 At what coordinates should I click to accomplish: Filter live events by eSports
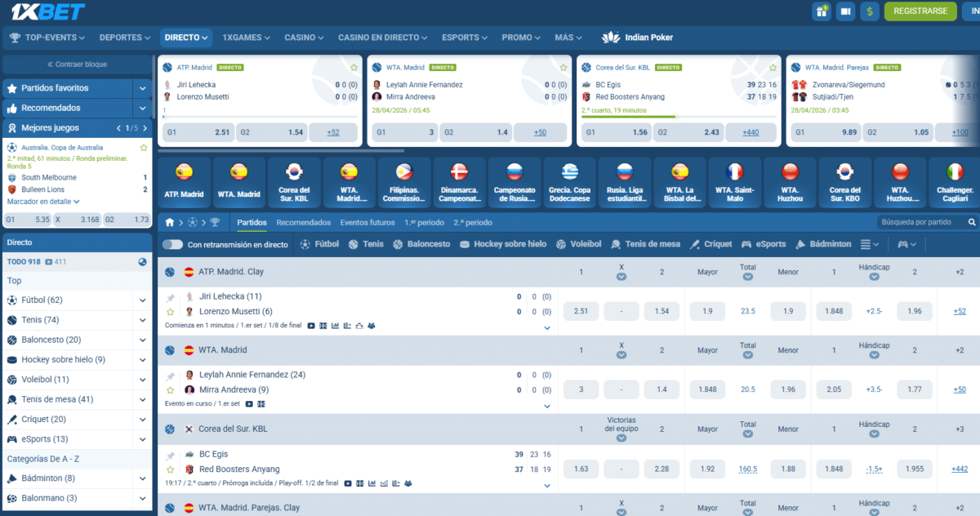pos(764,244)
